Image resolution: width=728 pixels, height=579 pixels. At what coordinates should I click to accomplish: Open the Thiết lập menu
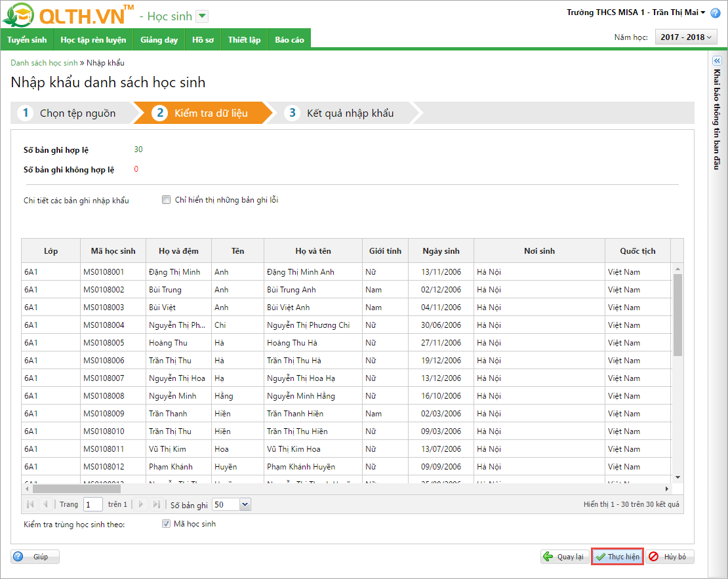(x=244, y=40)
